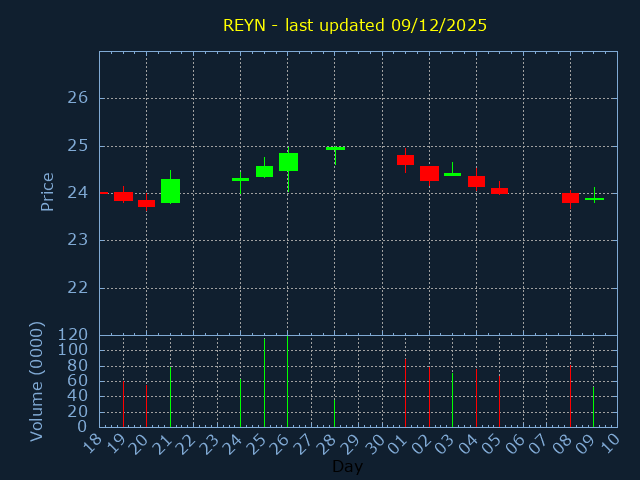640x480 pixels.
Task: Click the Day axis label
Action: (347, 466)
